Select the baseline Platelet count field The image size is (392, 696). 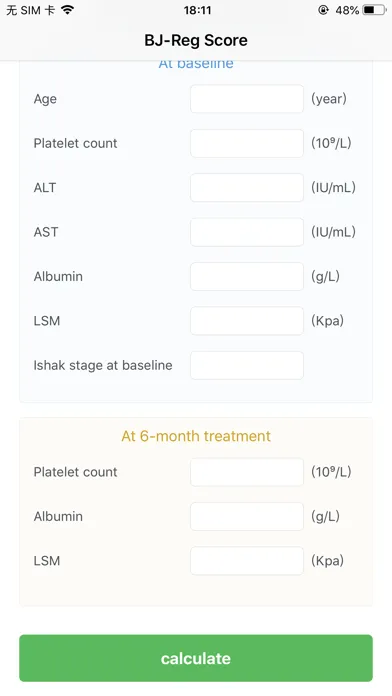247,143
